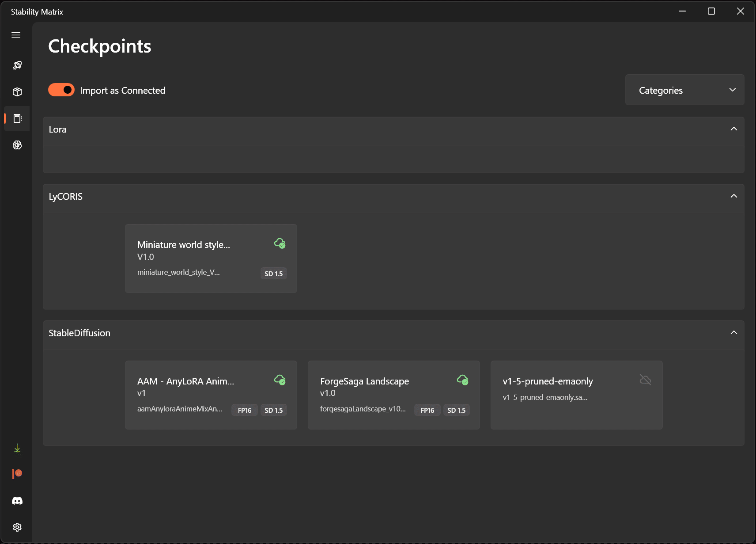Collapse the LyCORIS section
The height and width of the screenshot is (544, 756).
pos(733,195)
